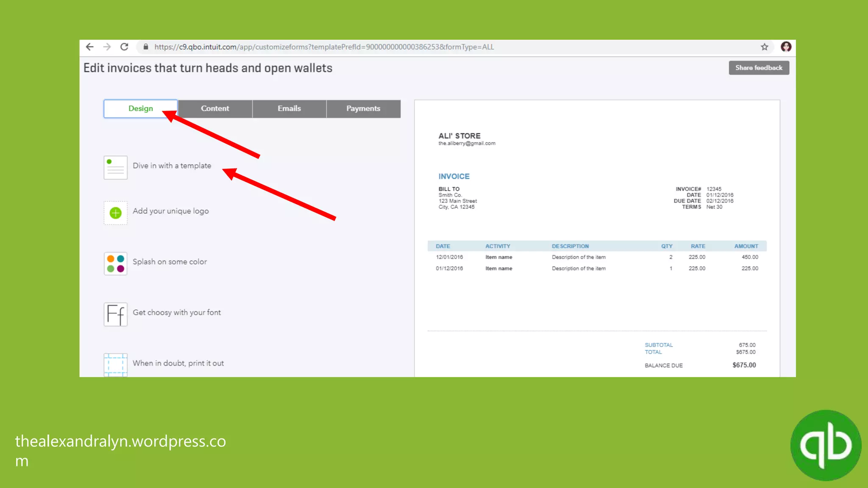Reload the page with refresh icon
This screenshot has width=868, height=488.
[x=124, y=47]
